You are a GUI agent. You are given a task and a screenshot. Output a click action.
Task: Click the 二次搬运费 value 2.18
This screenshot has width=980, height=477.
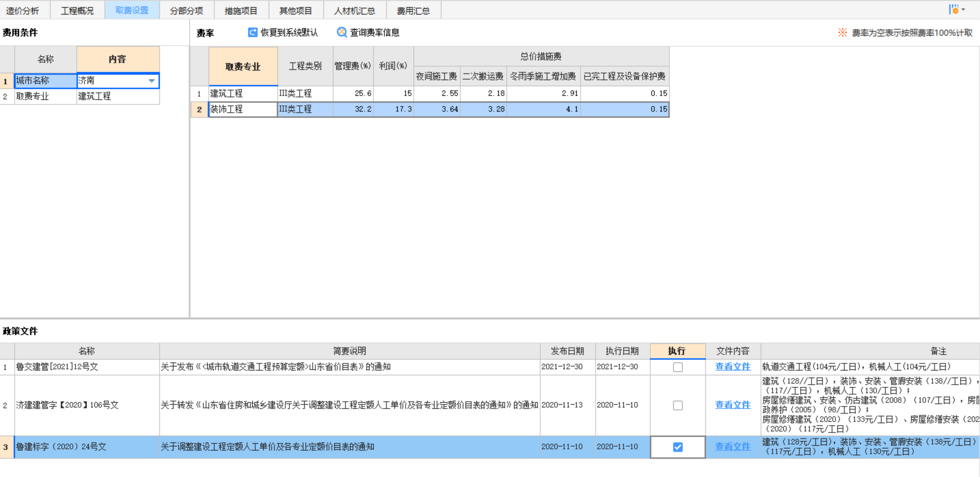click(483, 93)
